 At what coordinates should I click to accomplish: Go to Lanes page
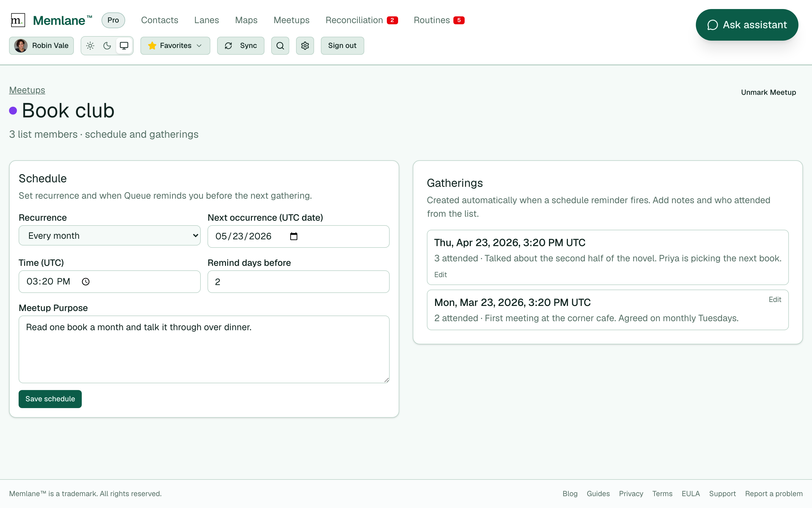point(207,20)
